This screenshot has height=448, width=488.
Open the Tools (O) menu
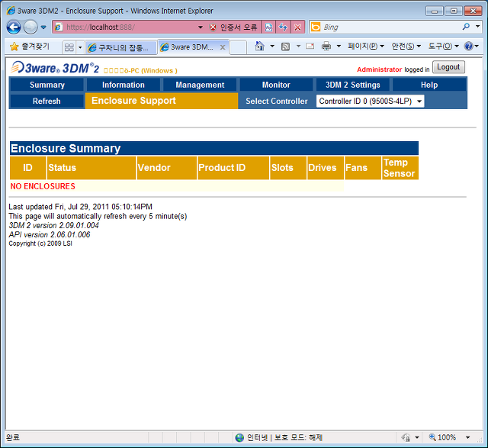click(x=444, y=47)
